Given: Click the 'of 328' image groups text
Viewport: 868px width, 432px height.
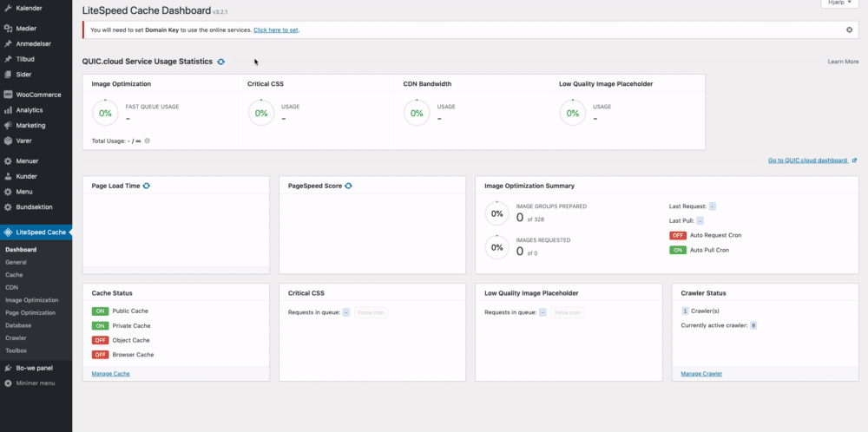Looking at the screenshot, I should [x=536, y=219].
